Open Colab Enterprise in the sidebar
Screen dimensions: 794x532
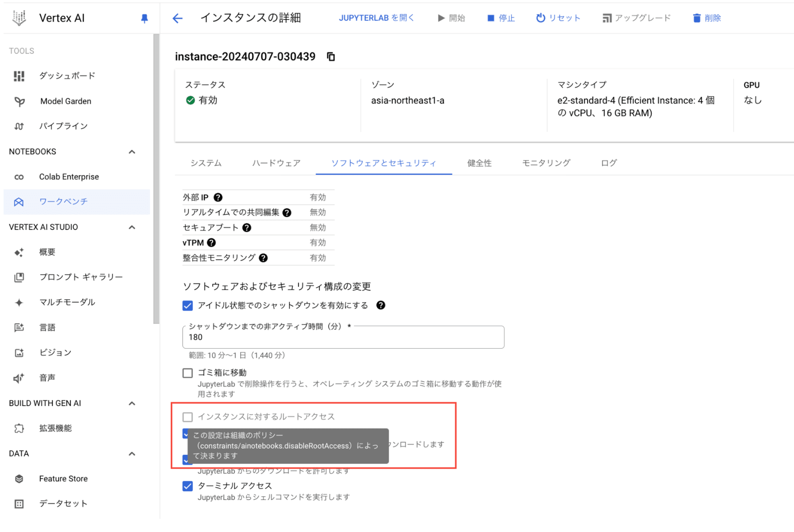[69, 177]
